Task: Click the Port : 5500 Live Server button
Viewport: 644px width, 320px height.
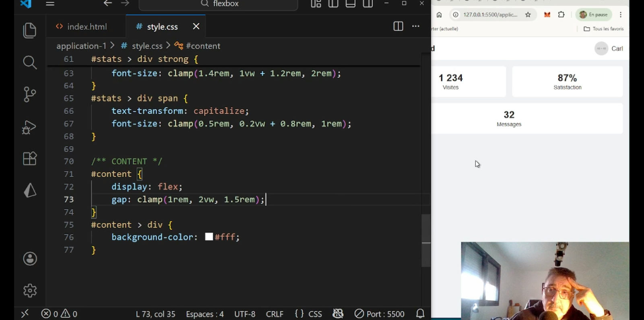Action: tap(380, 314)
